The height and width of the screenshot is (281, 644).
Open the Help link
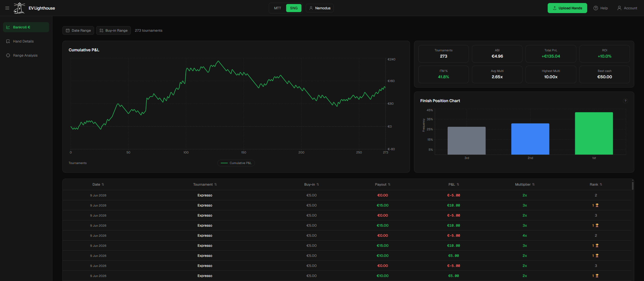point(601,8)
